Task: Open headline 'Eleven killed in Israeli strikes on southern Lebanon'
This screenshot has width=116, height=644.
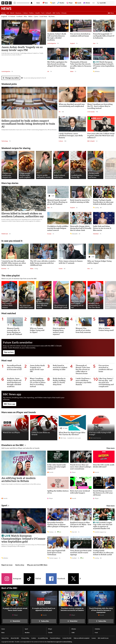Action: 22,215
